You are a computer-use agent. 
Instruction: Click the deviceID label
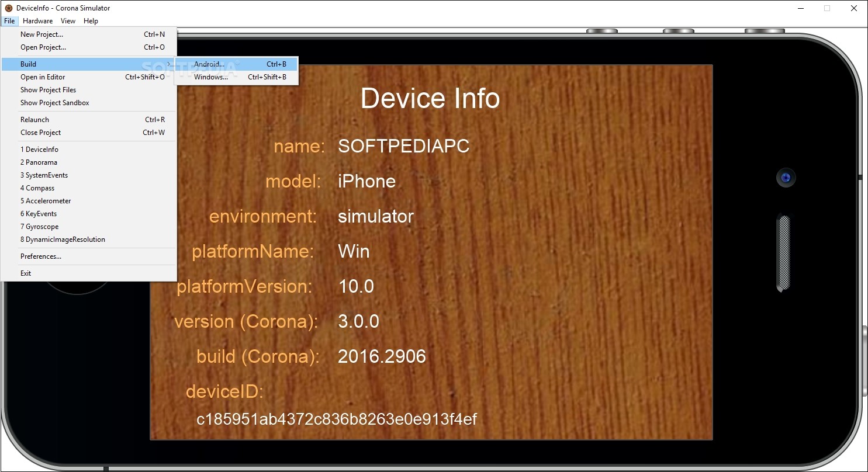(225, 391)
